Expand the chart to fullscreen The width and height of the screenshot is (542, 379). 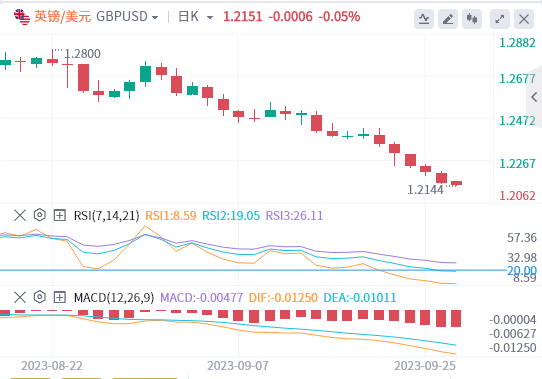500,19
